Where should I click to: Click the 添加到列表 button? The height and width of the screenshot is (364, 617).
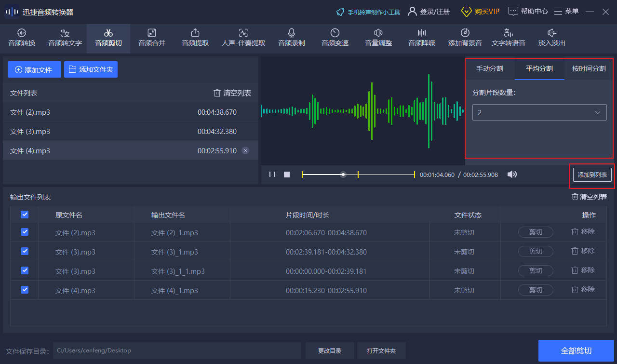[592, 175]
